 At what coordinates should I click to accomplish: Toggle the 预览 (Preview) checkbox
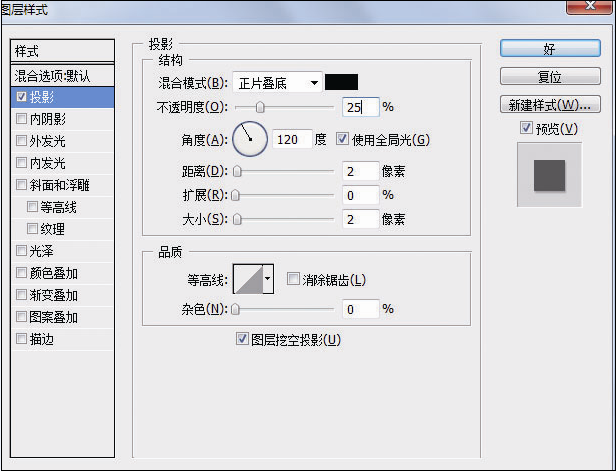(526, 128)
